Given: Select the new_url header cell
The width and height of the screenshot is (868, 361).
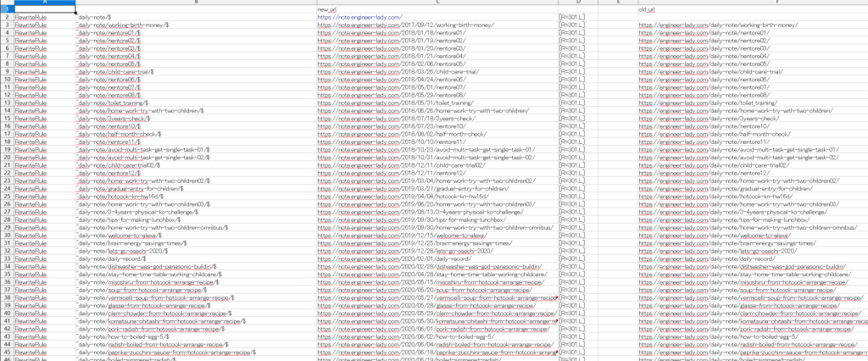Looking at the screenshot, I should [x=437, y=9].
